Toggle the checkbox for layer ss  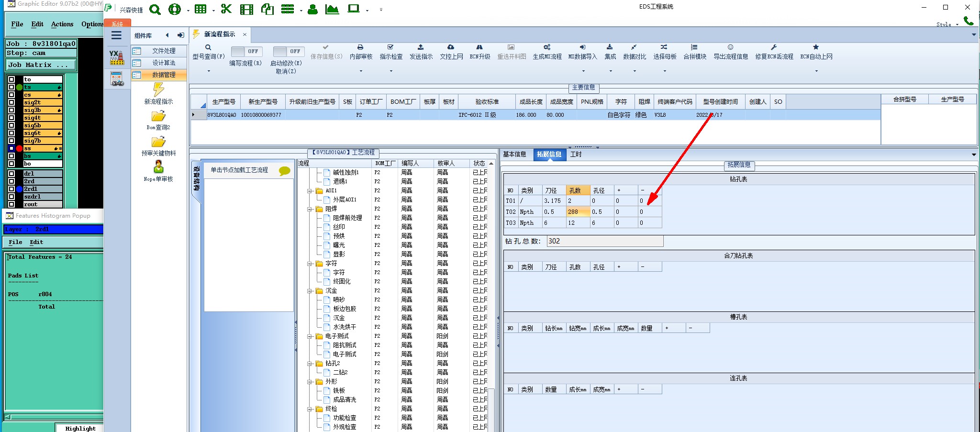tap(11, 148)
